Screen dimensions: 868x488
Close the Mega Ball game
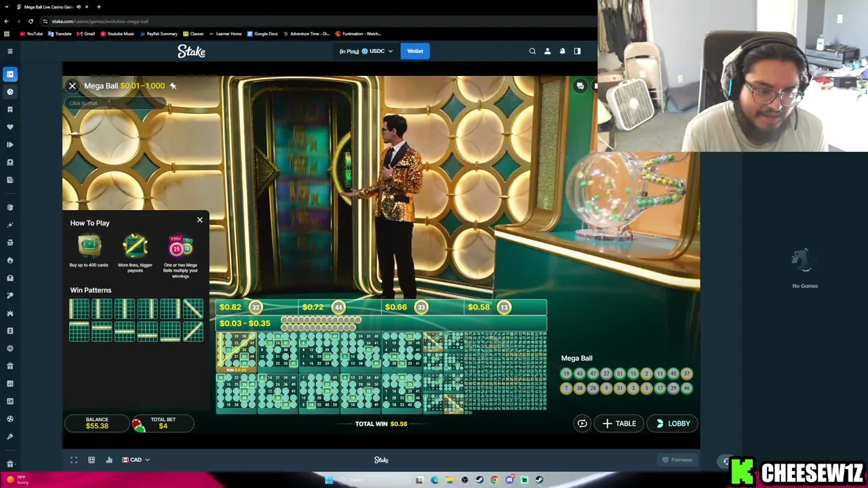click(72, 86)
